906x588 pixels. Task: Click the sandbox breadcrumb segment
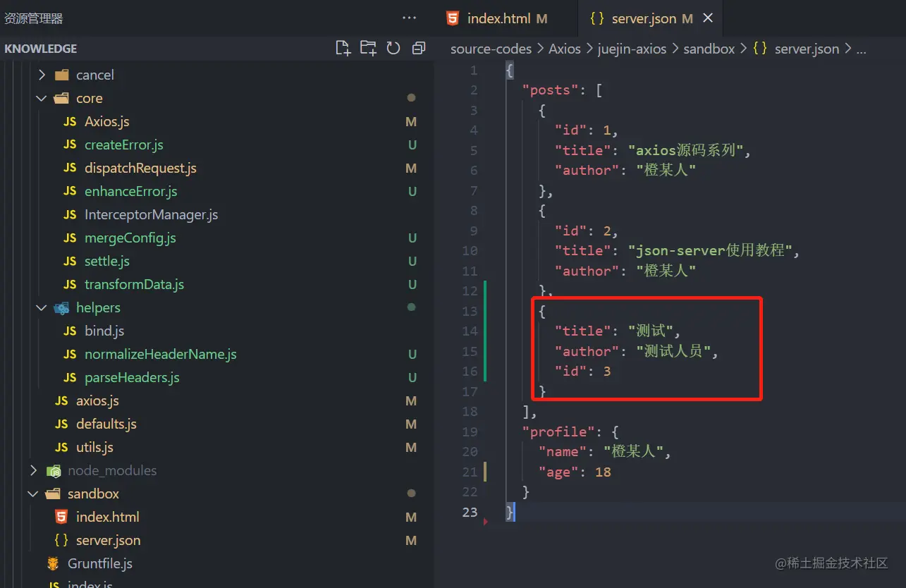click(709, 49)
